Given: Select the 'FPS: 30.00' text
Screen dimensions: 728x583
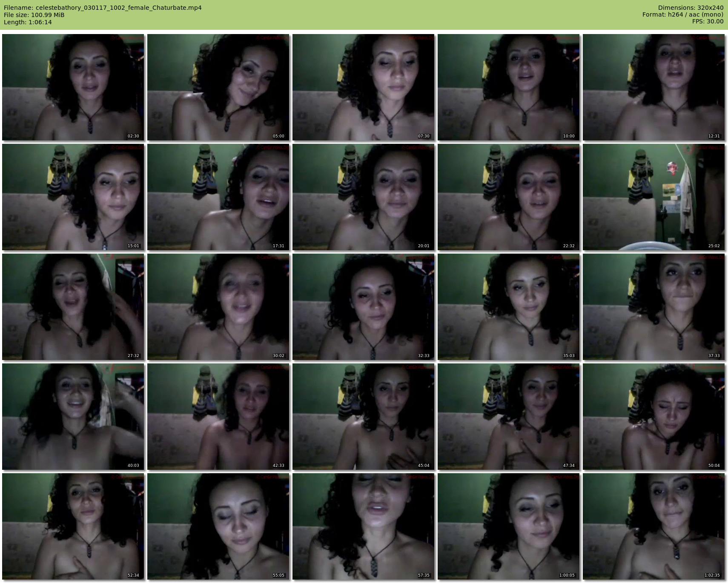Looking at the screenshot, I should tap(708, 21).
